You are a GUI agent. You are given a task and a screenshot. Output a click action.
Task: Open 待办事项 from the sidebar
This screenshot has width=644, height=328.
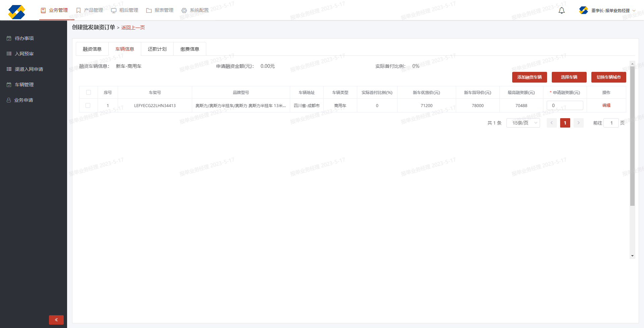[24, 38]
